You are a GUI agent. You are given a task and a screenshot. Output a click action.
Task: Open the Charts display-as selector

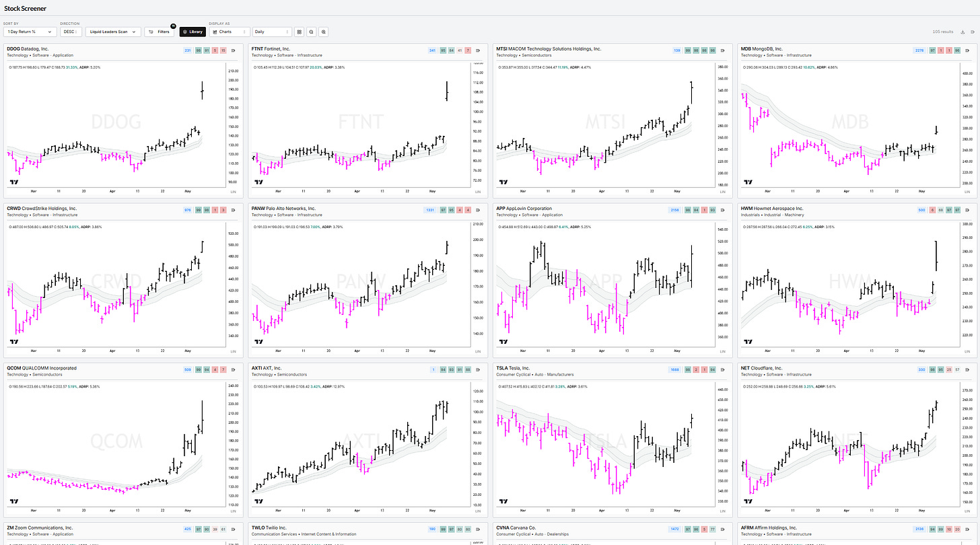[230, 32]
